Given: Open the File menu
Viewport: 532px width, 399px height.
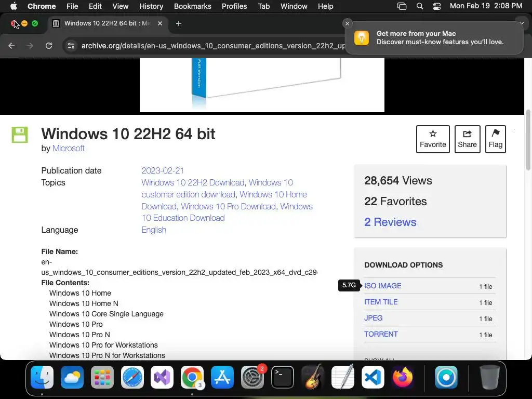Looking at the screenshot, I should [x=72, y=6].
